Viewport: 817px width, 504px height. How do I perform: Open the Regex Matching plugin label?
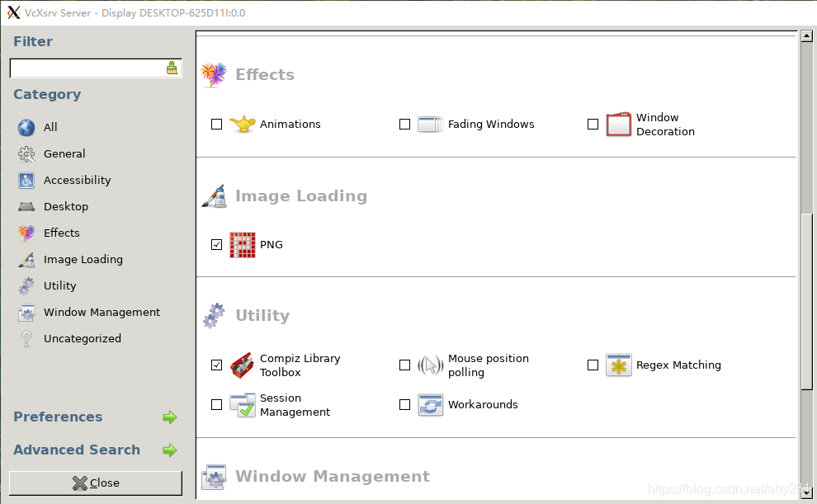point(678,365)
